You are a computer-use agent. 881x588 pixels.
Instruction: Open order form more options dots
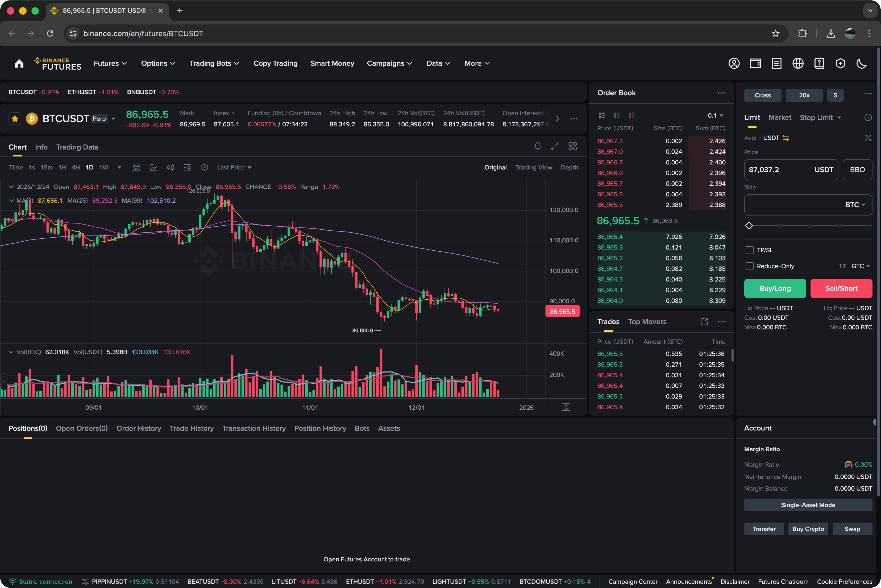868,94
